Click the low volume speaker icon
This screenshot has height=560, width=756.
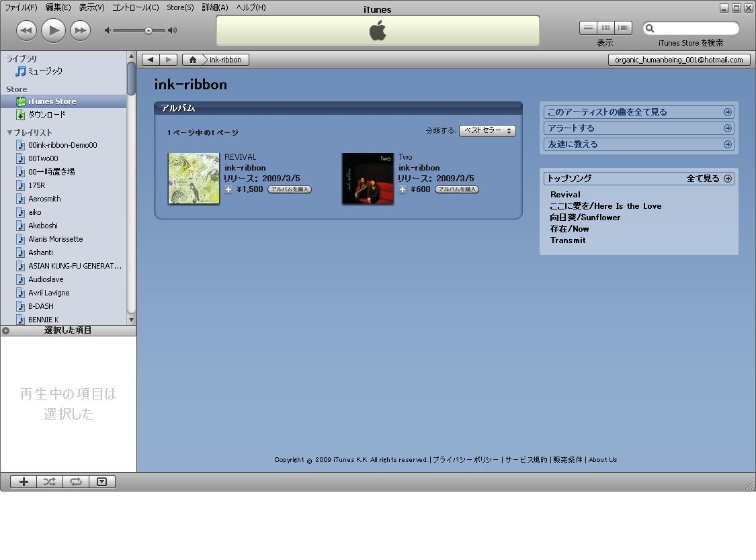coord(108,30)
